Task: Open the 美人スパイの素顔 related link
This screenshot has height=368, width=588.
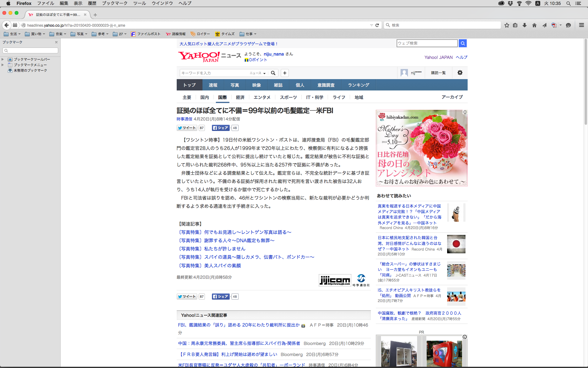Action: (x=222, y=266)
